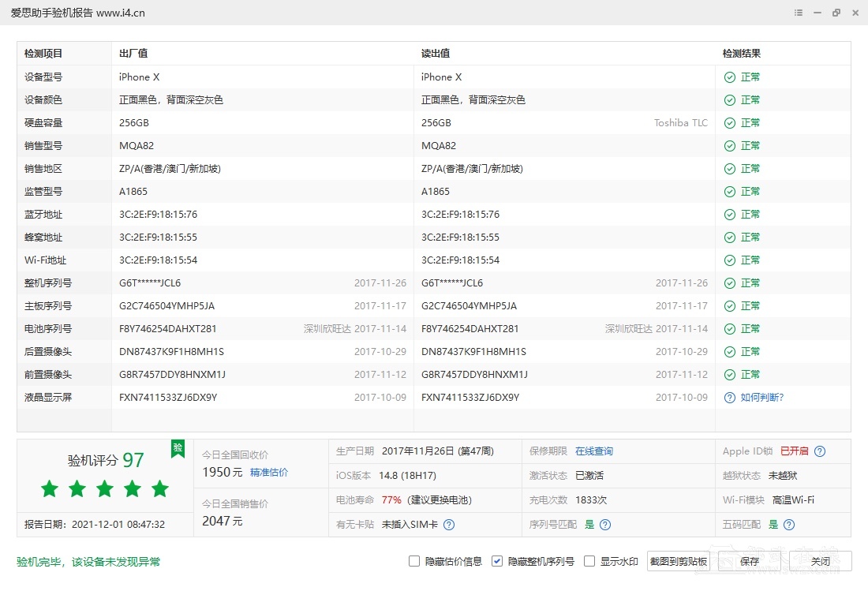Click the green 验 badge on score panel
The image size is (868, 591).
click(x=178, y=448)
